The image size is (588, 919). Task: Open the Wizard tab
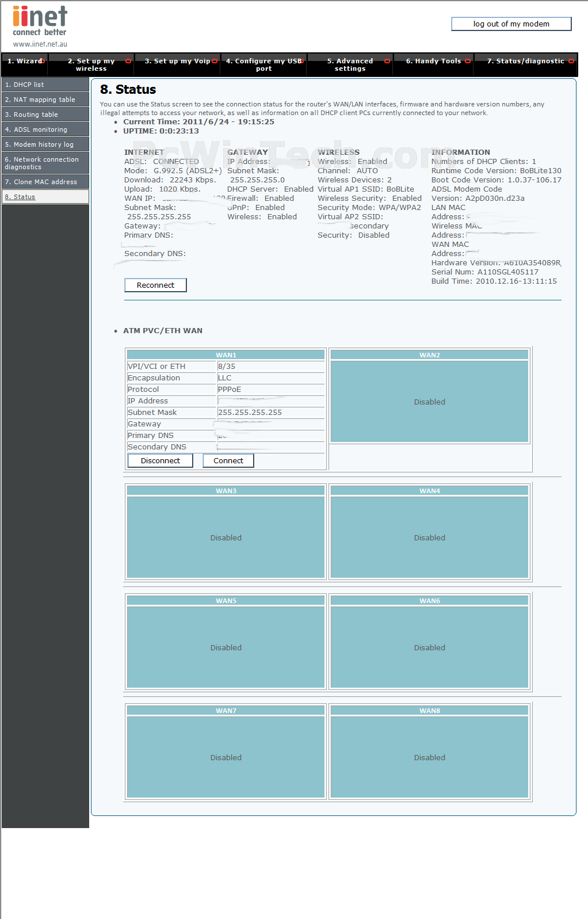25,61
